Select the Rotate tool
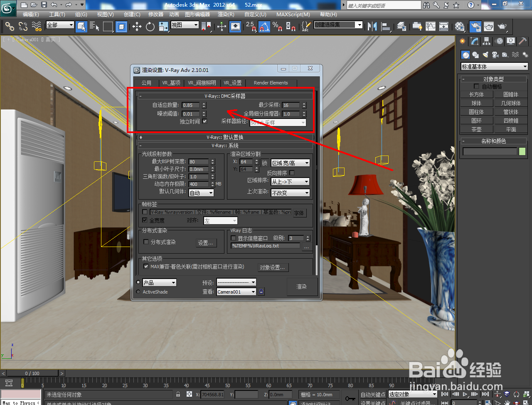532x405 pixels. pos(150,27)
